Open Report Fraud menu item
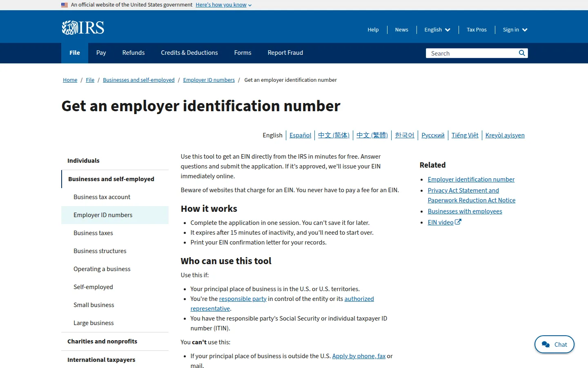The image size is (588, 368). 285,53
